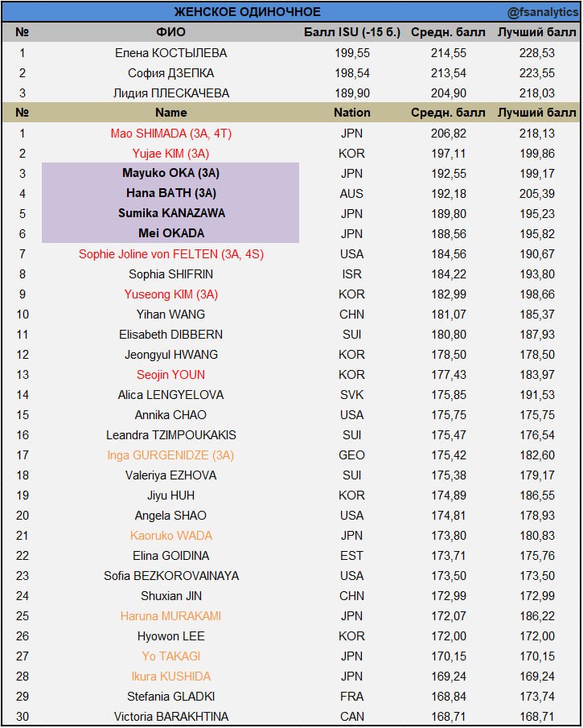Select the Nation column header
This screenshot has height=728, width=583.
(x=352, y=113)
